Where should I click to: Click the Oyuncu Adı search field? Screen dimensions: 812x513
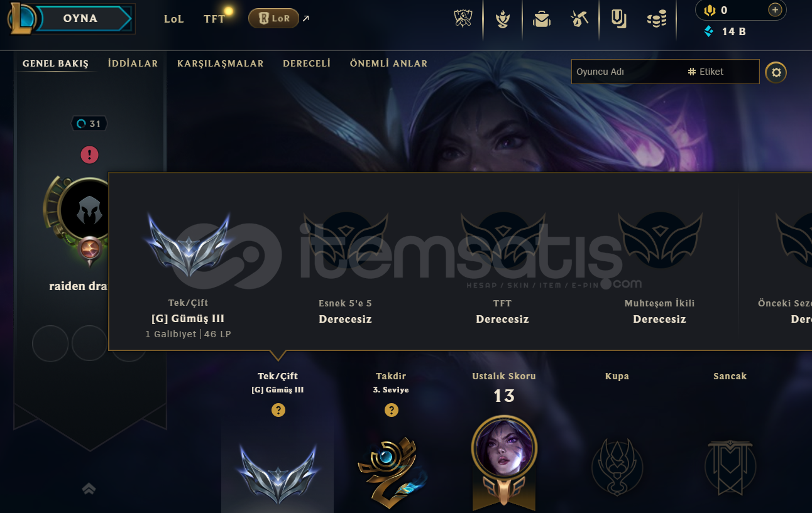[628, 72]
